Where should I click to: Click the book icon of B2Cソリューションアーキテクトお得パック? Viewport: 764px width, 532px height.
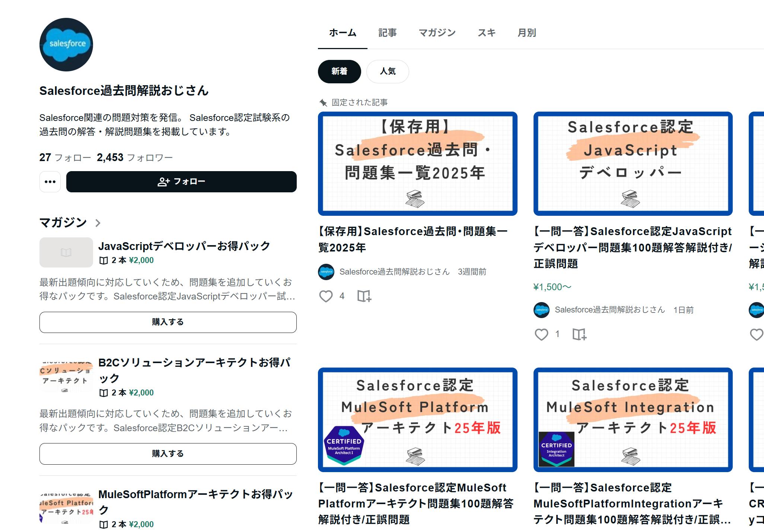coord(104,393)
